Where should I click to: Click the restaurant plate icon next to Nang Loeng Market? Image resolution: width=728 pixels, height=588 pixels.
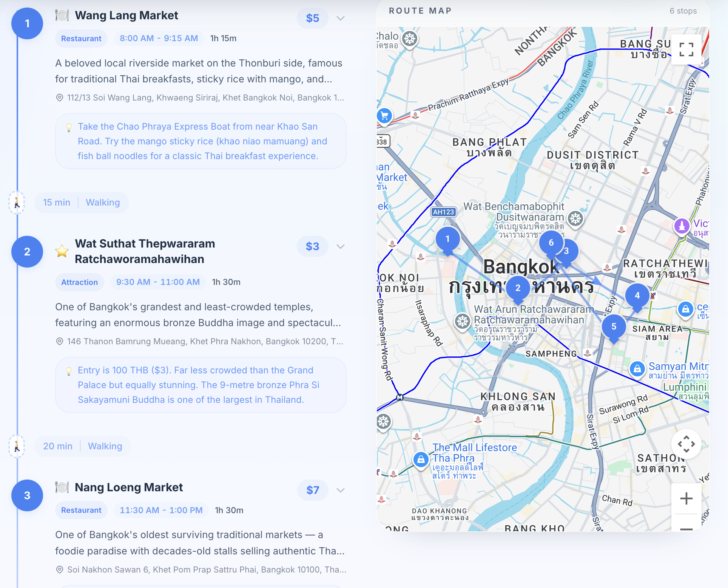click(62, 487)
